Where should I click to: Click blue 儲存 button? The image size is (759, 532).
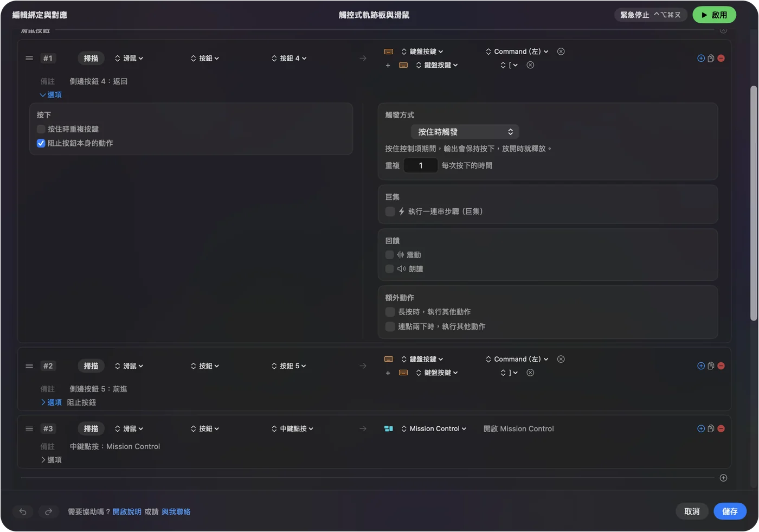tap(730, 511)
